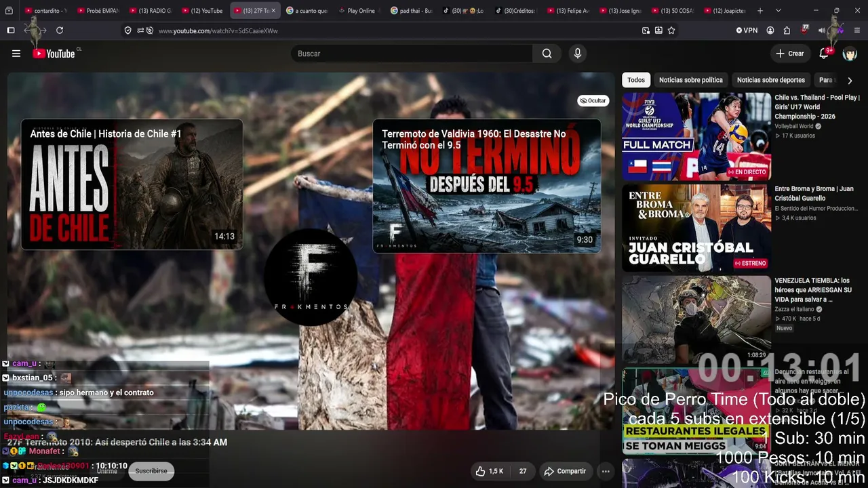Image resolution: width=868 pixels, height=488 pixels.
Task: Select the Todos filter chip
Action: pyautogui.click(x=636, y=80)
